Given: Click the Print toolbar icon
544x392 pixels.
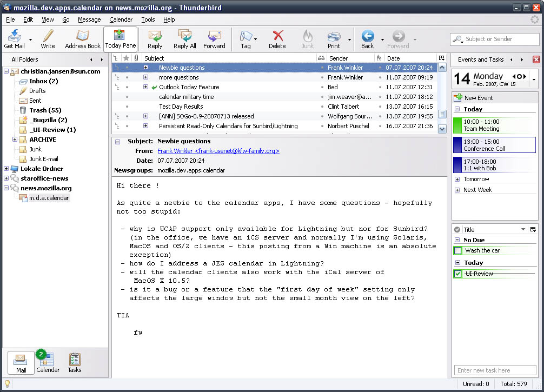Looking at the screenshot, I should click(x=334, y=38).
